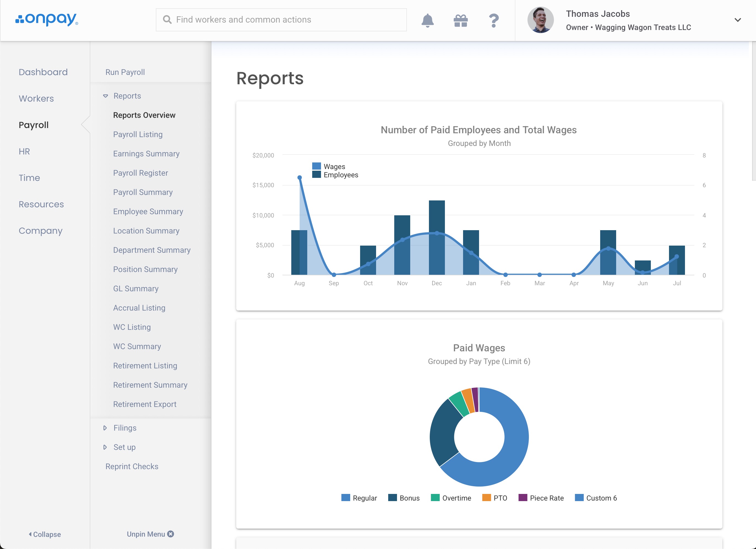Go to Workers in main navigation
Screen dimensions: 756x549
pos(36,98)
